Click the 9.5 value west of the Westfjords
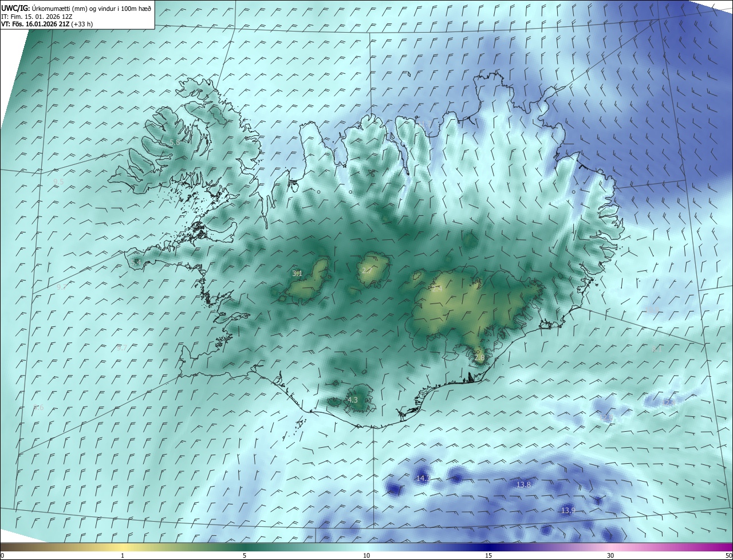 58,182
